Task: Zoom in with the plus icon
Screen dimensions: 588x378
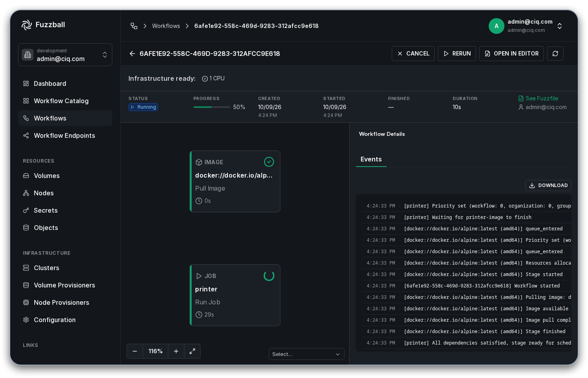Action: (x=176, y=351)
